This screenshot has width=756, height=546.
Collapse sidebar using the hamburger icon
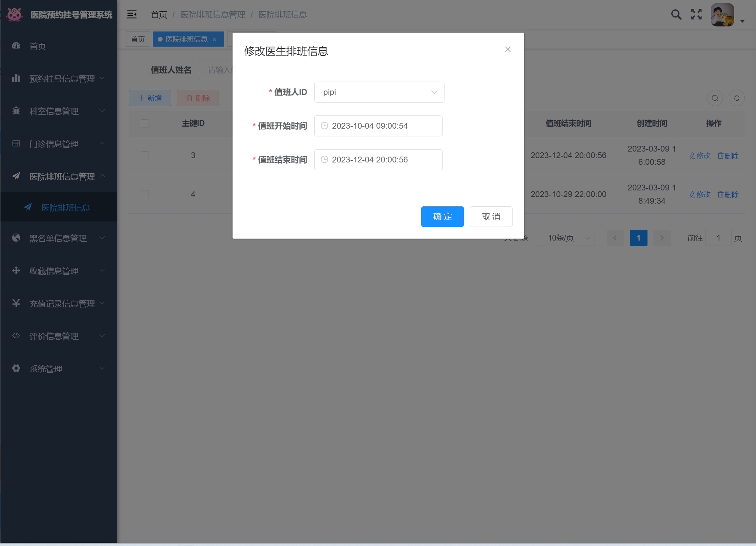click(132, 15)
